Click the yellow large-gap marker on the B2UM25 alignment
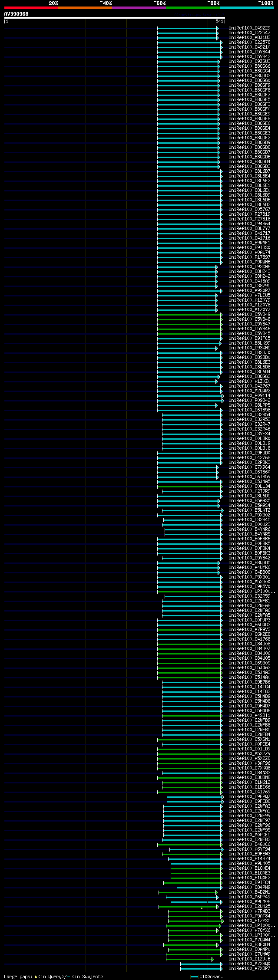This screenshot has height=980, width=278. tap(202, 908)
